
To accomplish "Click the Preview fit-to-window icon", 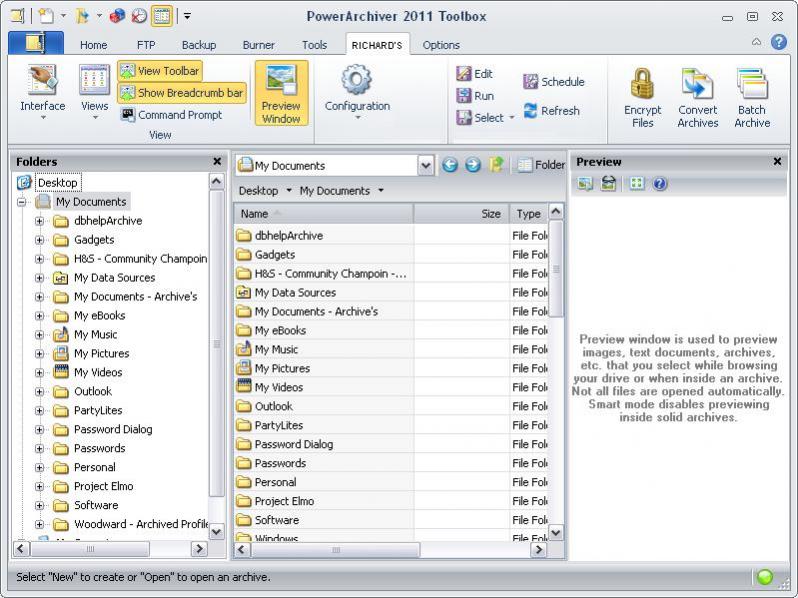I will tap(636, 184).
